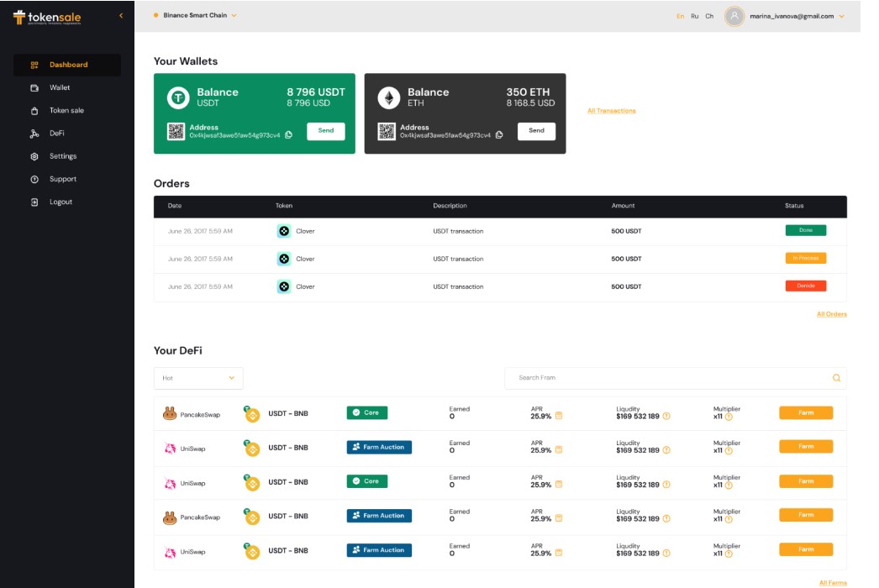Send from the USDT wallet
The height and width of the screenshot is (588, 879).
326,130
